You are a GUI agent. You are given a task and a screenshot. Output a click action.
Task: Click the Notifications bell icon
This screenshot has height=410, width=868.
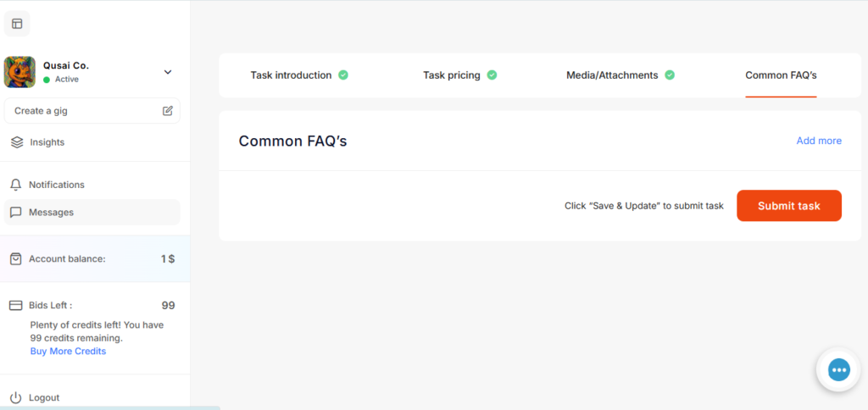point(15,185)
